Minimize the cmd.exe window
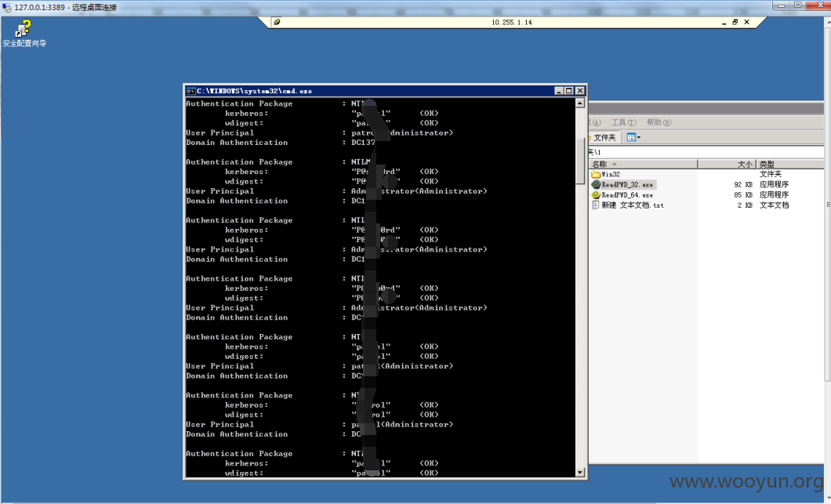The height and width of the screenshot is (504, 831). click(559, 91)
